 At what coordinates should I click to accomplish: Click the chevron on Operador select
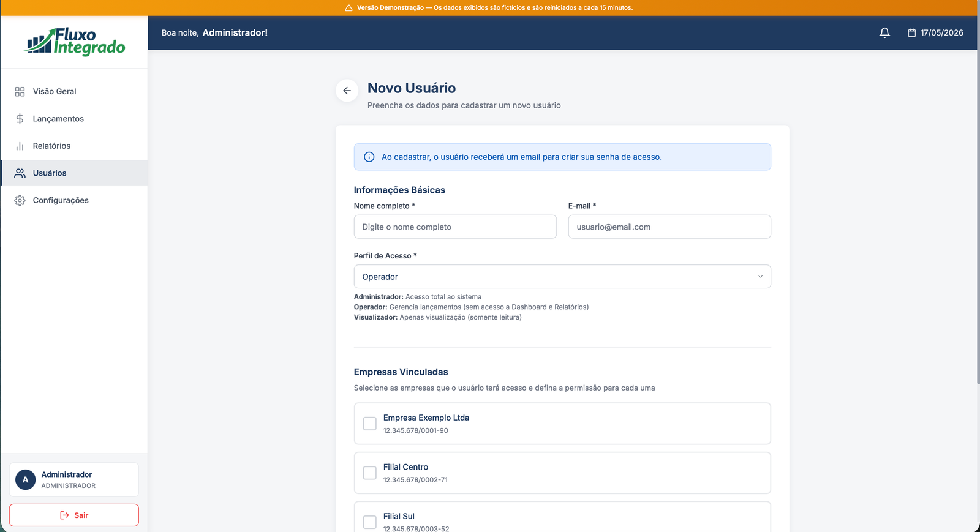(760, 277)
